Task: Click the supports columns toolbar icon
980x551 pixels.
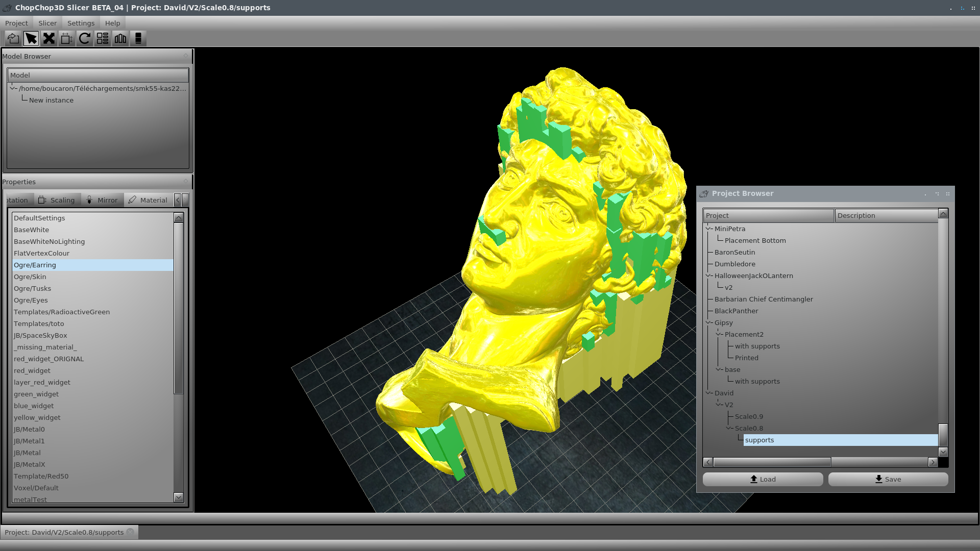Action: 120,38
